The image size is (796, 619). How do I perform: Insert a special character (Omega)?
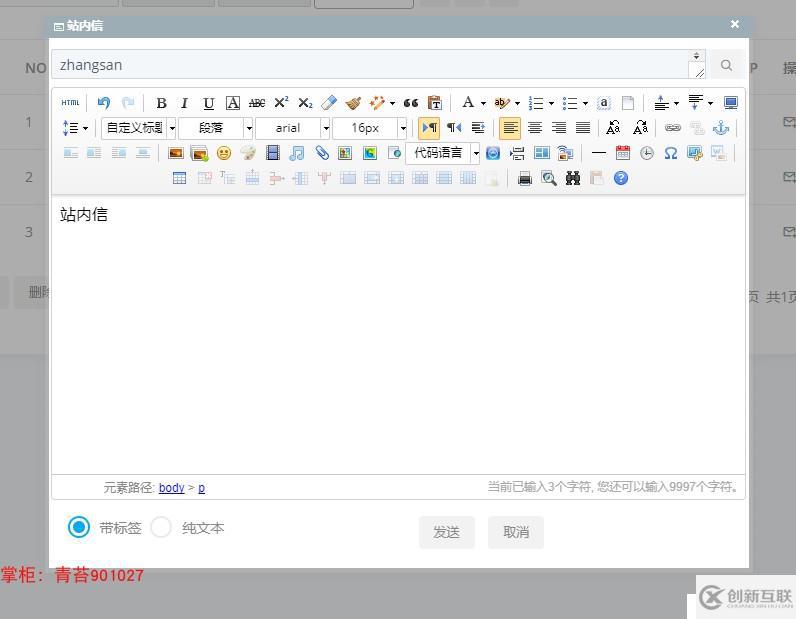(671, 153)
